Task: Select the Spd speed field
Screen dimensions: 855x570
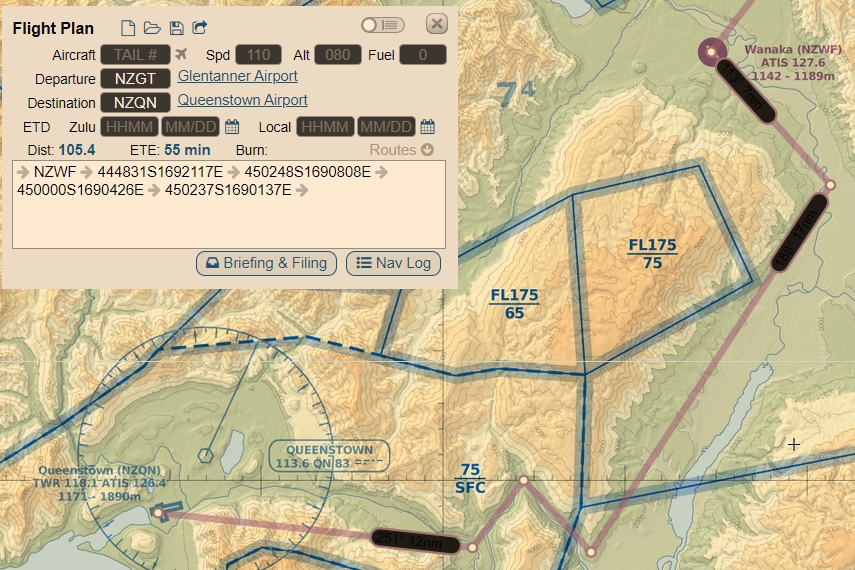Action: pyautogui.click(x=258, y=55)
